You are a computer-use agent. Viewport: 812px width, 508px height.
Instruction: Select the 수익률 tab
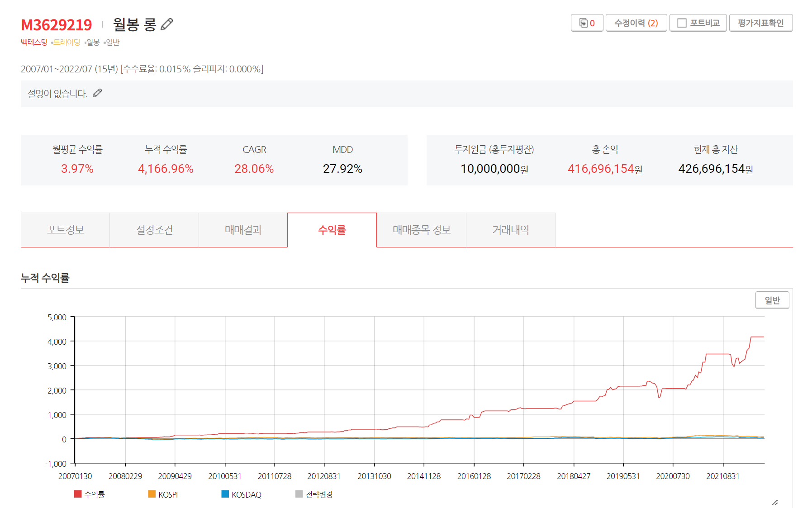(332, 230)
